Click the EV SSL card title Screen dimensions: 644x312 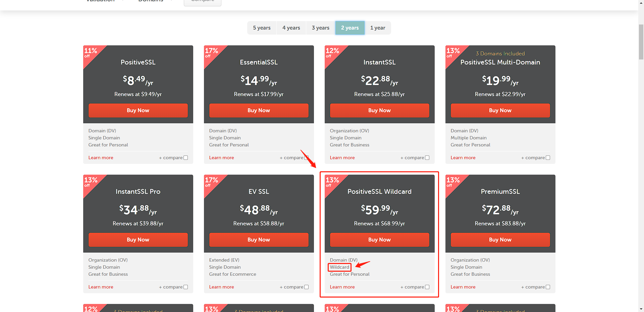[259, 192]
